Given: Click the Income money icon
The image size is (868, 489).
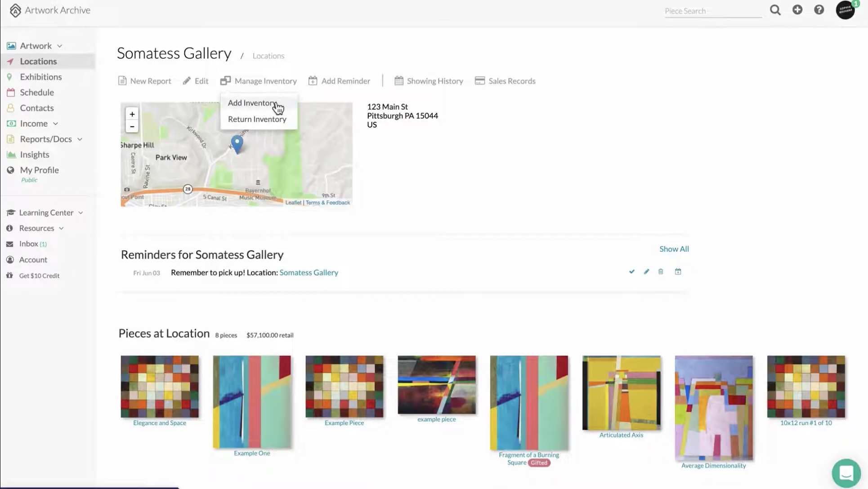Looking at the screenshot, I should click(11, 124).
